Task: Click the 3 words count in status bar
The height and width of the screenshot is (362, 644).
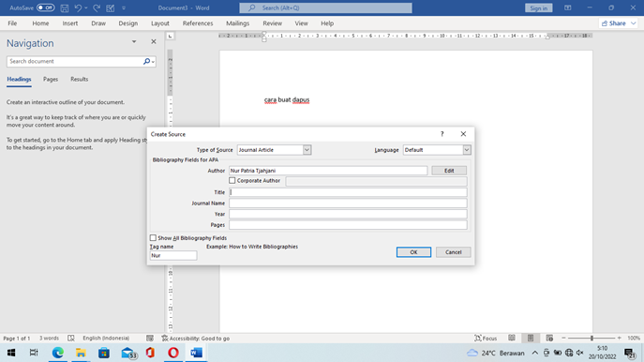Action: pyautogui.click(x=49, y=339)
